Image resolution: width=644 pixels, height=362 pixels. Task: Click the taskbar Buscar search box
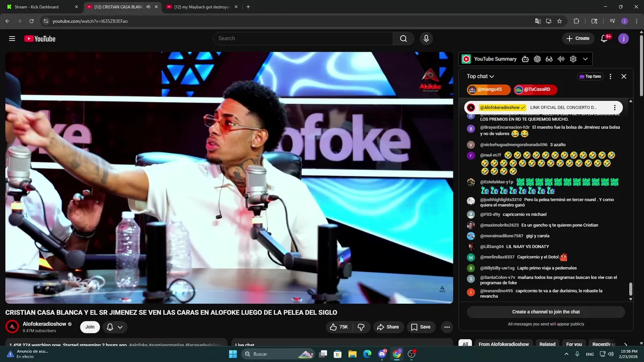click(278, 354)
